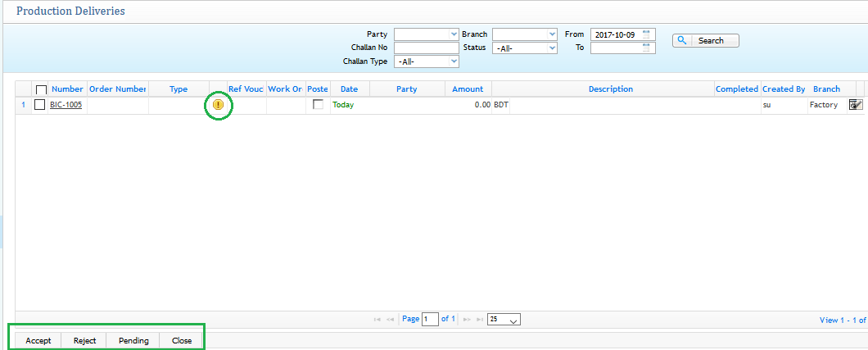Viewport: 868px width, 350px height.
Task: Go to the next page of results
Action: (x=466, y=319)
